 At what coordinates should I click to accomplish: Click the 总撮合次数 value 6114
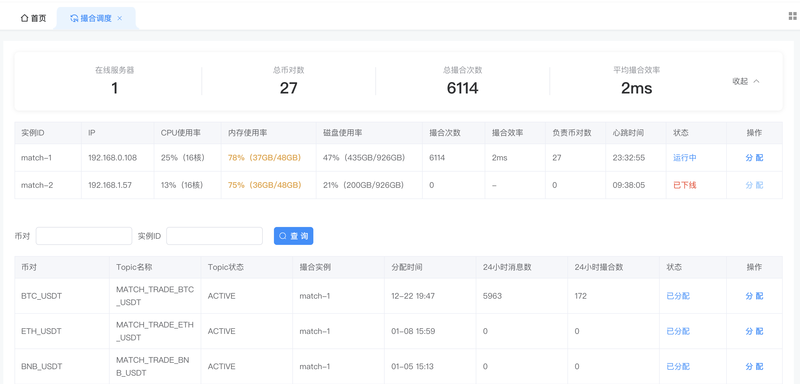tap(462, 88)
